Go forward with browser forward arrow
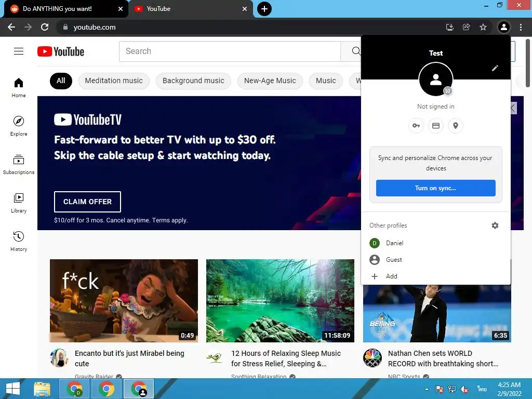The width and height of the screenshot is (532, 399). click(28, 27)
